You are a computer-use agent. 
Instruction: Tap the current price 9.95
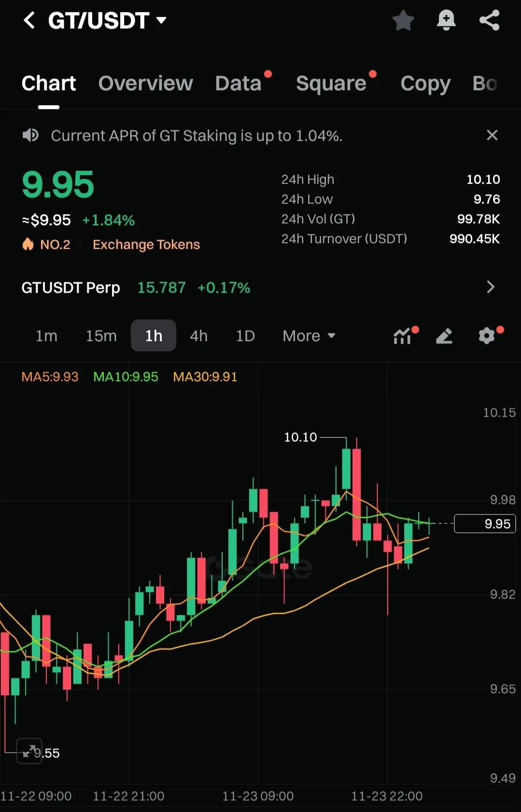click(x=58, y=184)
